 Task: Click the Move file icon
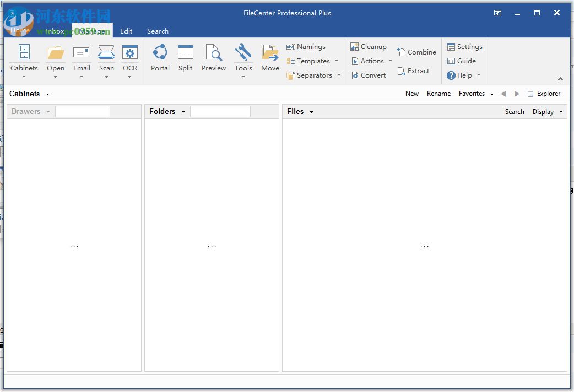270,53
